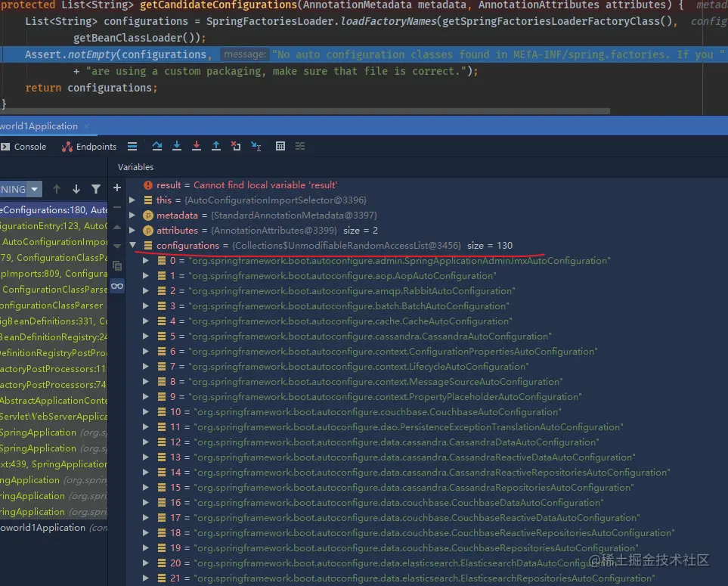The width and height of the screenshot is (728, 586).
Task: Switch to the Endpoints tab
Action: pos(89,147)
